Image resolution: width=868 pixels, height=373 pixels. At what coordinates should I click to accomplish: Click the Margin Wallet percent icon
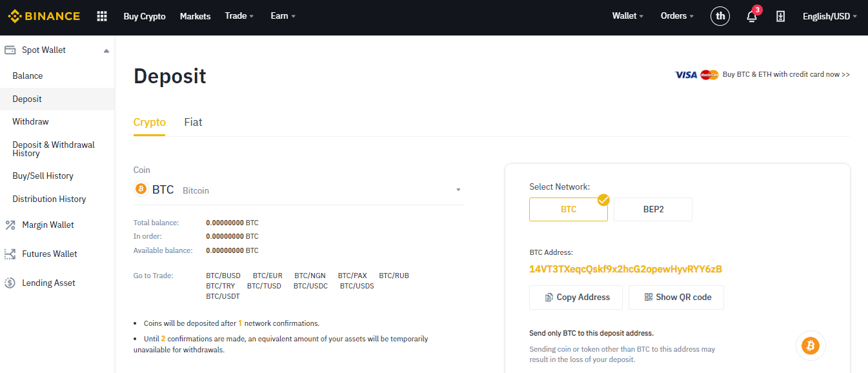[x=10, y=225]
